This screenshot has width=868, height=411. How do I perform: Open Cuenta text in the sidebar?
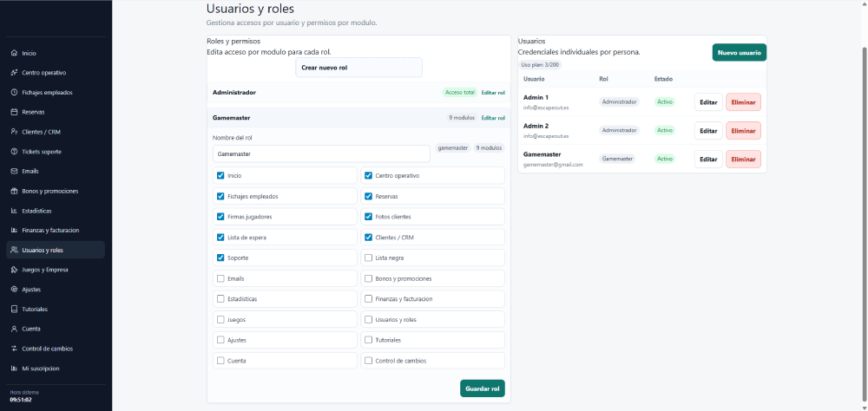31,329
